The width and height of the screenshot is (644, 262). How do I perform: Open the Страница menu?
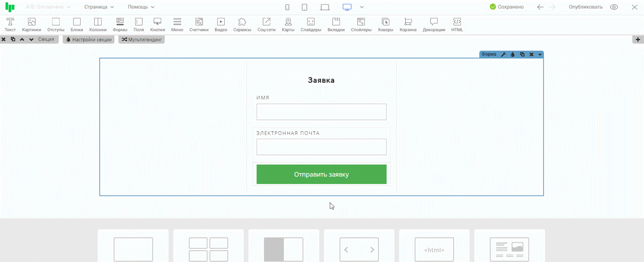click(99, 7)
